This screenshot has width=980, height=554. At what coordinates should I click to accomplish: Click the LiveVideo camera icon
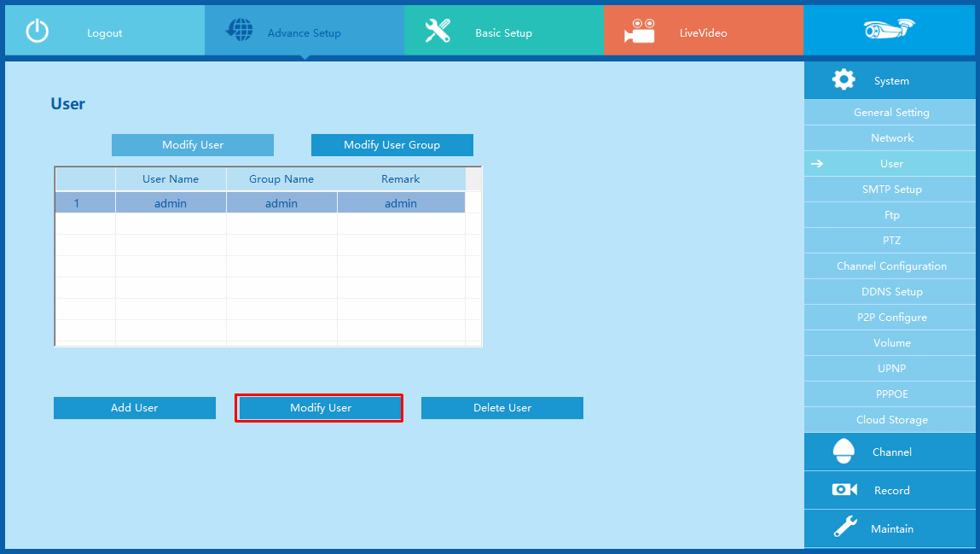click(640, 31)
